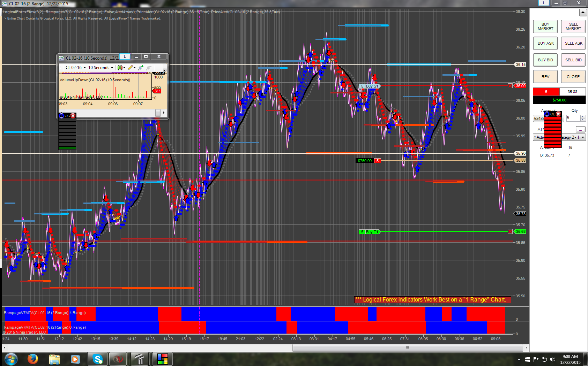Click the volume speaker tray icon

tap(552, 359)
